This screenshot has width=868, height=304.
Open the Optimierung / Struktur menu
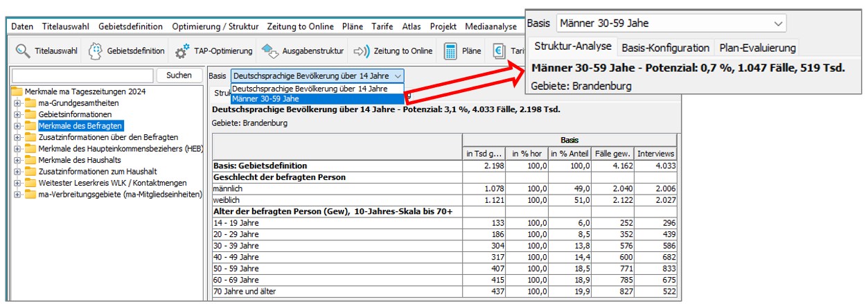(x=216, y=26)
